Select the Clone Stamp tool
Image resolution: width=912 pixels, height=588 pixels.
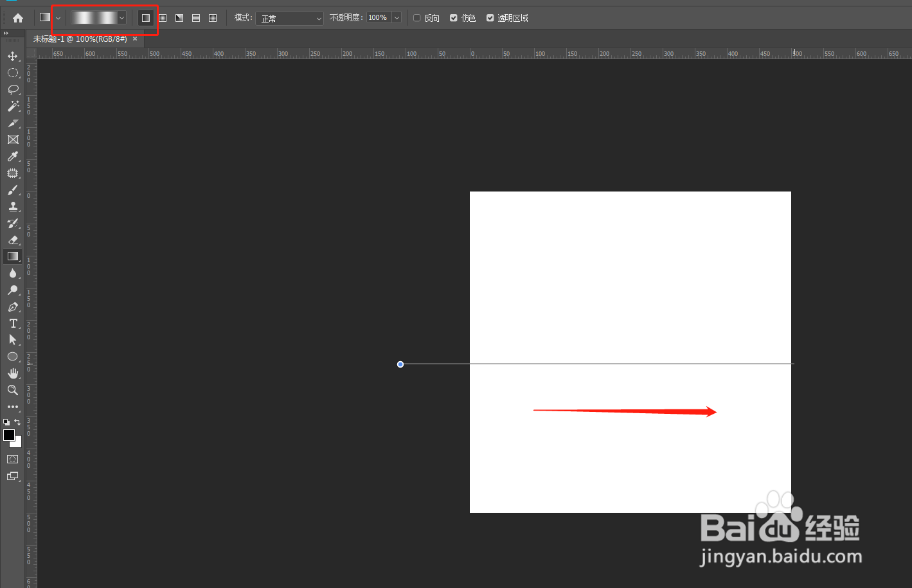tap(13, 207)
